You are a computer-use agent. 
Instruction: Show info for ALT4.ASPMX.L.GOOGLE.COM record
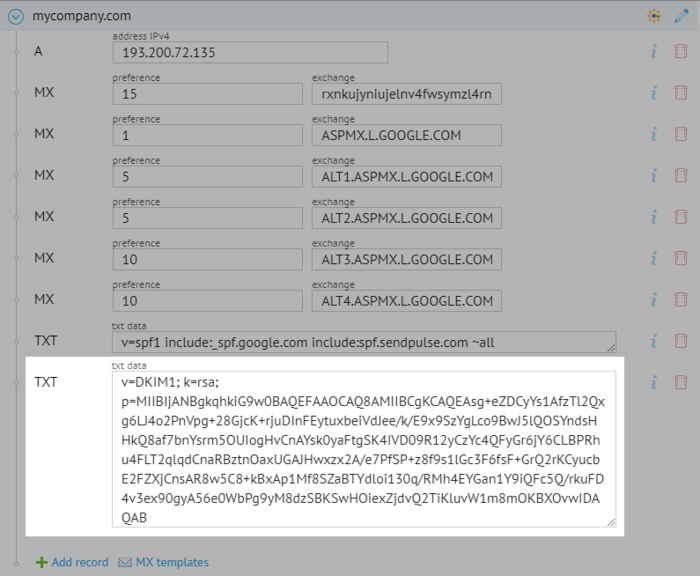(x=654, y=300)
